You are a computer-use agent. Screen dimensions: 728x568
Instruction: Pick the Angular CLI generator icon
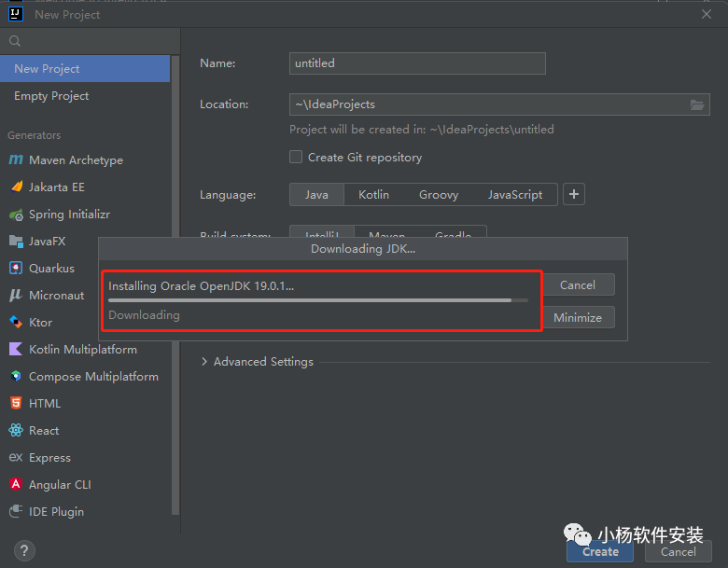tap(16, 485)
